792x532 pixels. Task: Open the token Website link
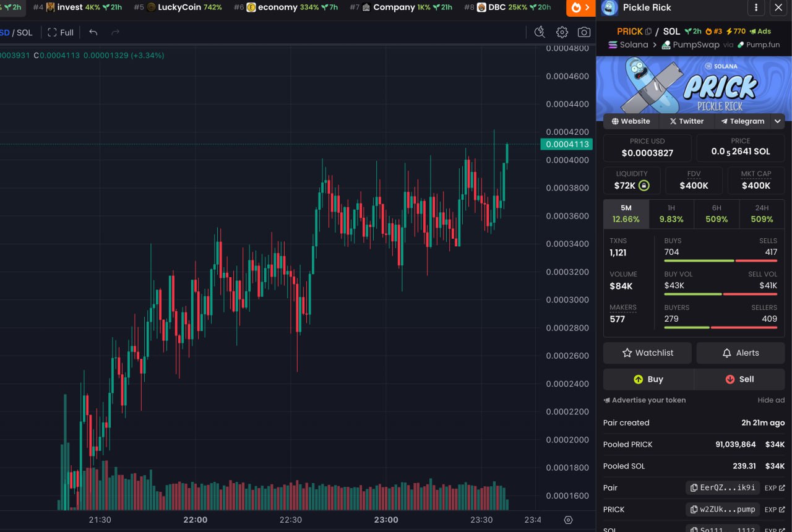pos(631,121)
